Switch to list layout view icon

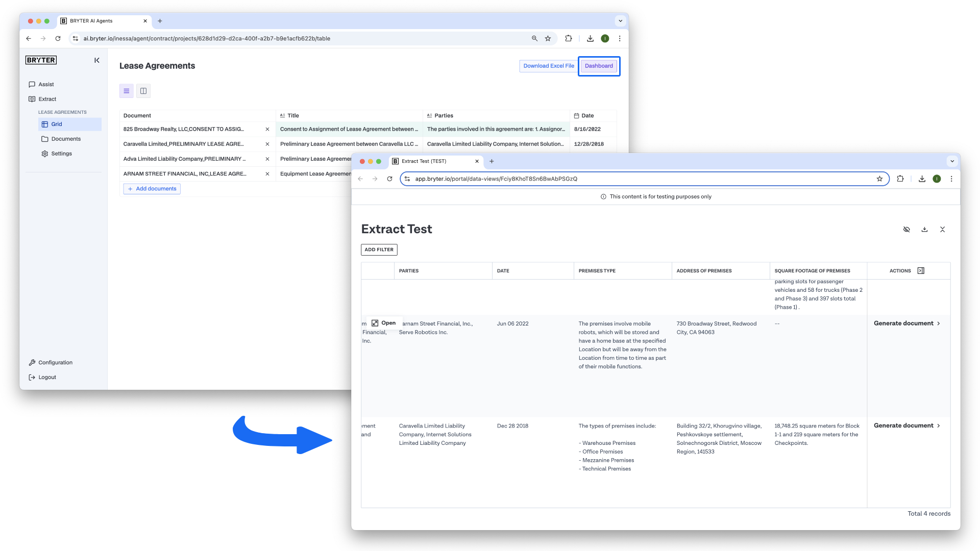coord(127,91)
